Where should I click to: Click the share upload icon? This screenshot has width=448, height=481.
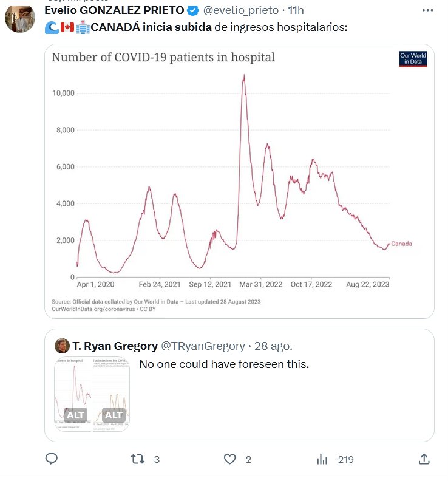(425, 459)
